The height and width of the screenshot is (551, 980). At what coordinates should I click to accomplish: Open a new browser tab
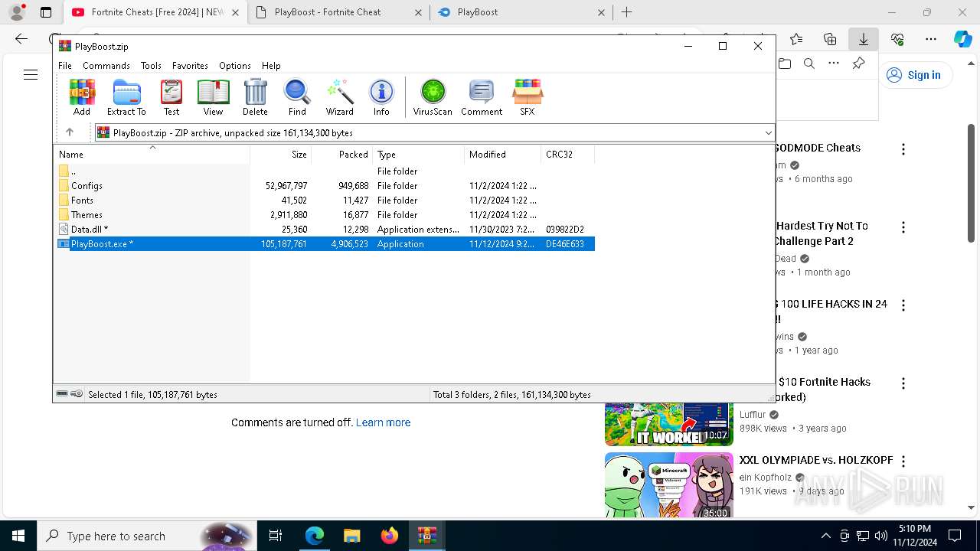click(x=626, y=12)
